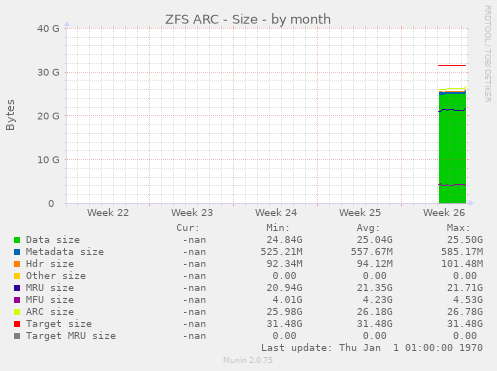Click the MRU size avg value 21.35G
The width and height of the screenshot is (497, 371).
point(374,288)
